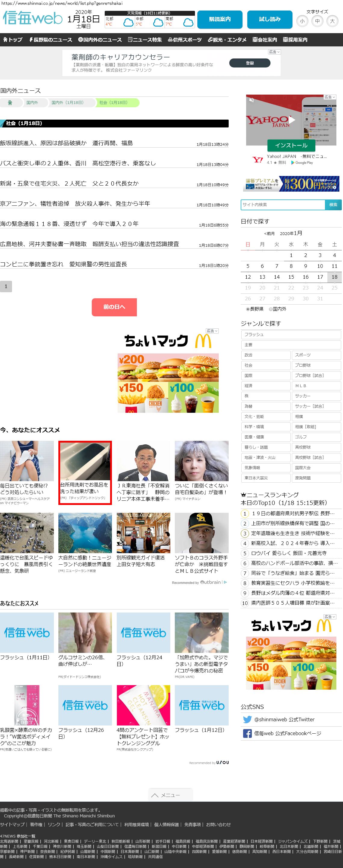This screenshot has width=343, height=868.
Task: Open 長野県のニュース in the navigation bar
Action: pos(51,40)
